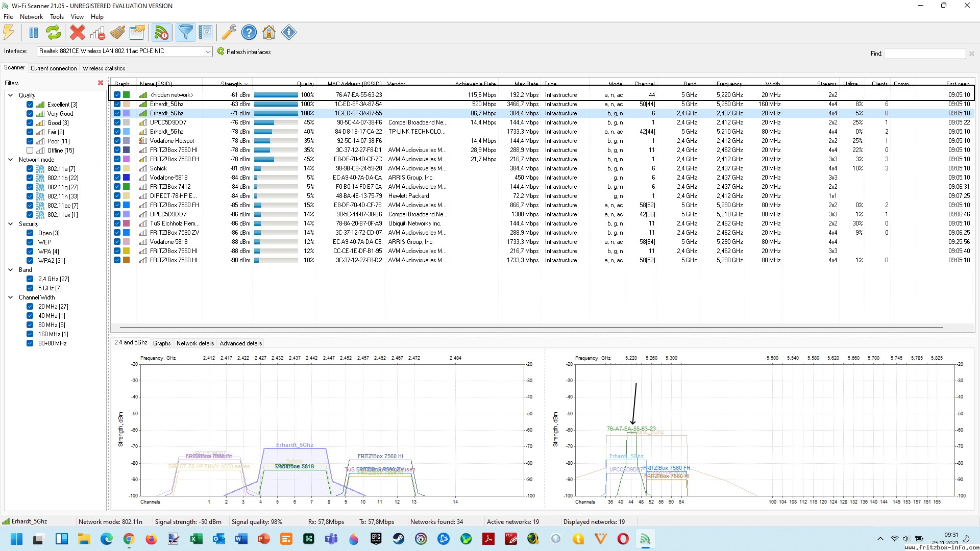The width and height of the screenshot is (980, 551).
Task: Collapse the Network mode filter group
Action: (11, 160)
